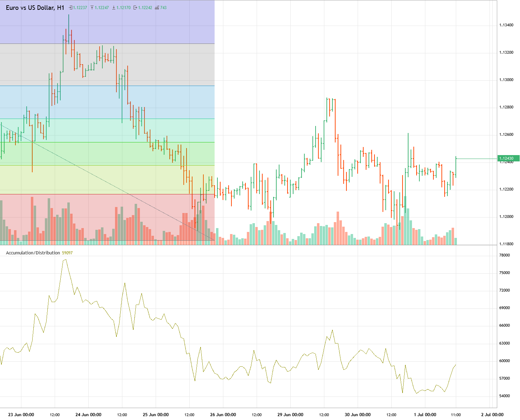Click the 1.12800 price axis label
The width and height of the screenshot is (520, 420).
506,107
